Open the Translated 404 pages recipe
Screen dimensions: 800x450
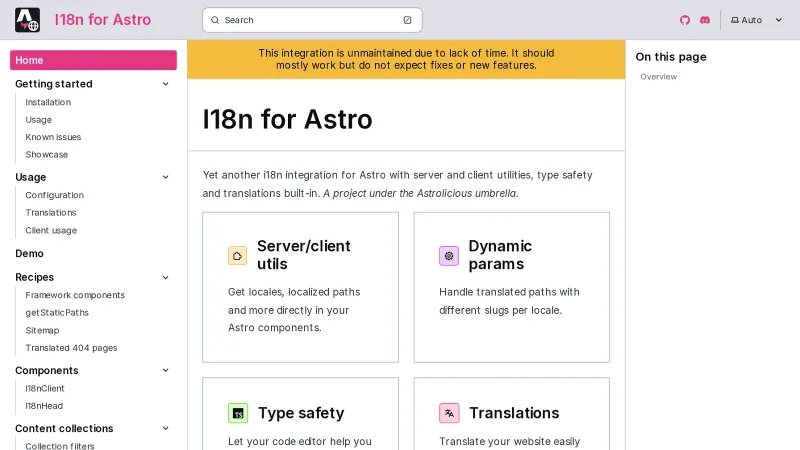click(x=71, y=348)
